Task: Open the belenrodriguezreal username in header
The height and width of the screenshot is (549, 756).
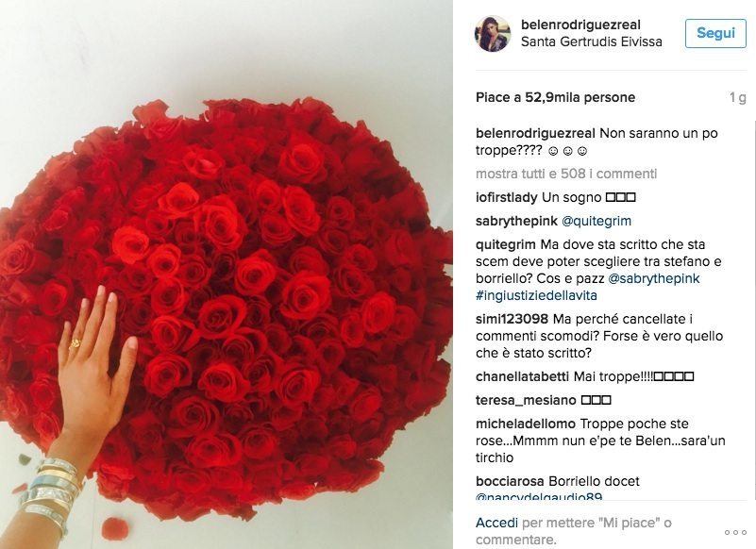Action: [x=580, y=25]
